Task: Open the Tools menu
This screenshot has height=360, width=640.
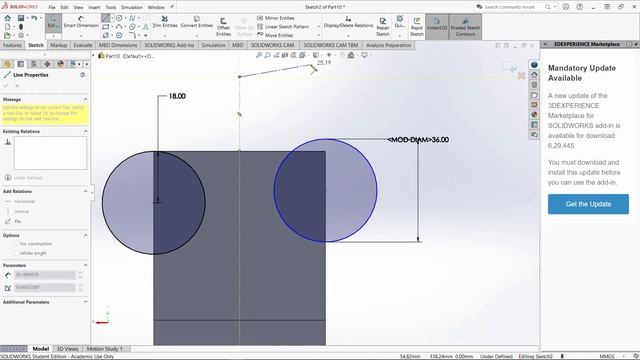Action: (111, 7)
